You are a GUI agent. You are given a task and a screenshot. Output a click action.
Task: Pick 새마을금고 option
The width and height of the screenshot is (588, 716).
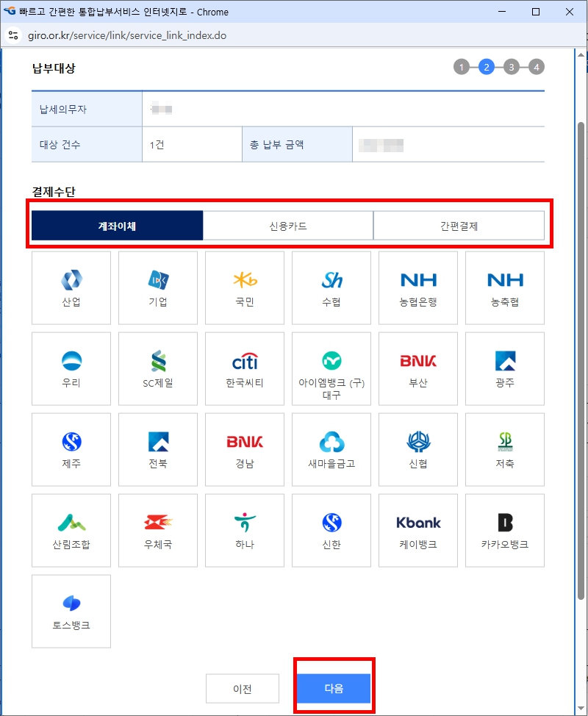(331, 449)
